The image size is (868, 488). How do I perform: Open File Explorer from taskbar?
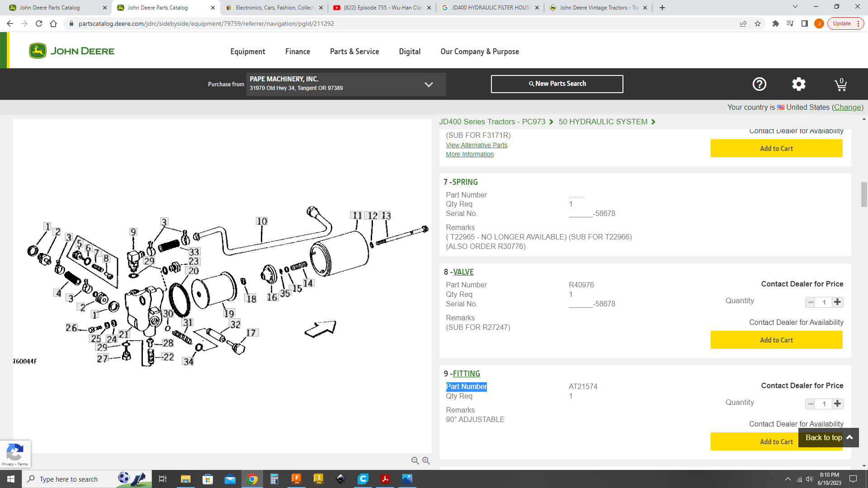click(x=185, y=479)
